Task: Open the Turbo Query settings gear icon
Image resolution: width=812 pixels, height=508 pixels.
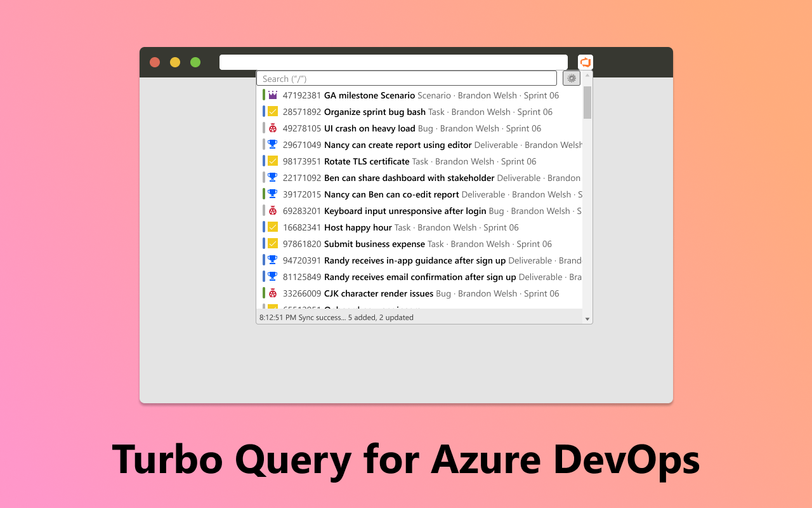Action: (571, 77)
